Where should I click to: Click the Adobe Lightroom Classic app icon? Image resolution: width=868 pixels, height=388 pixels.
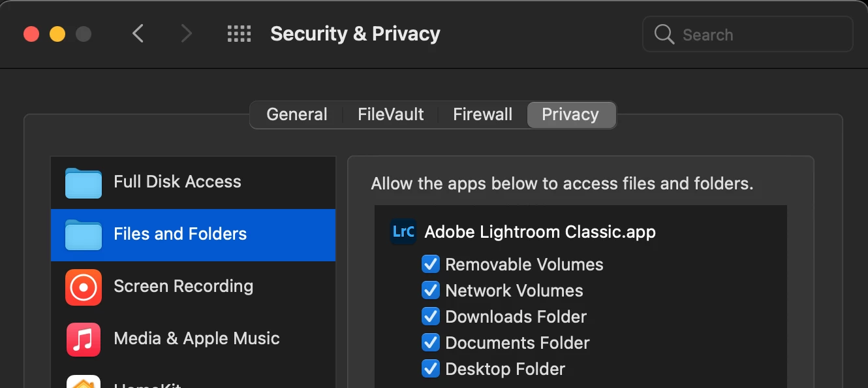click(x=403, y=232)
